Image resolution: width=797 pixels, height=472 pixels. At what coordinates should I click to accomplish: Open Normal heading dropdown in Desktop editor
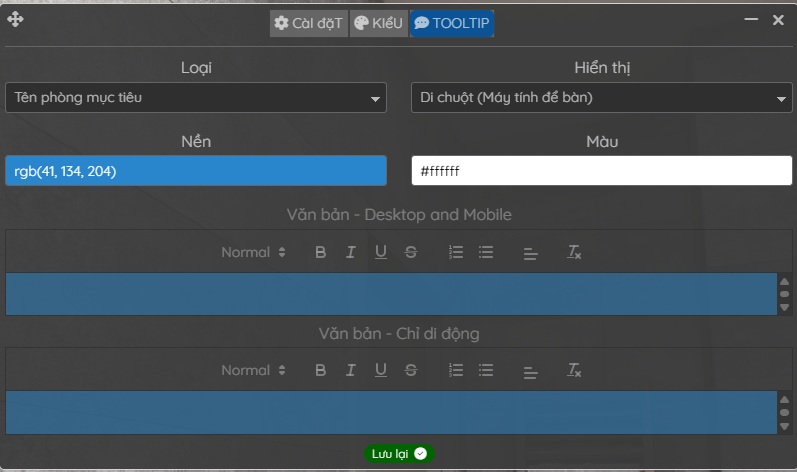[x=253, y=252]
